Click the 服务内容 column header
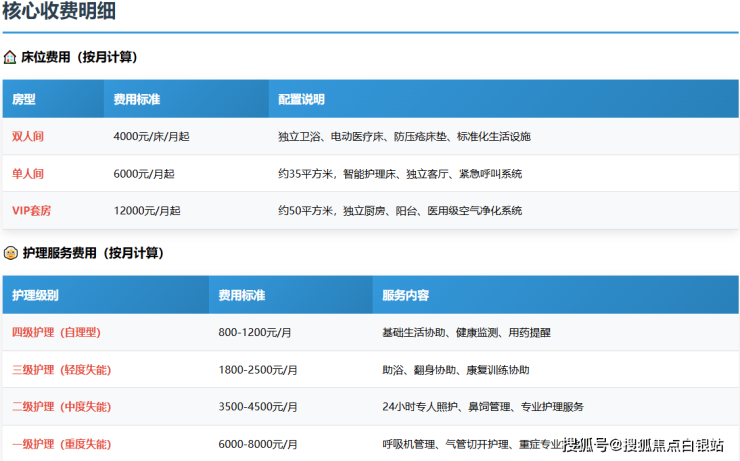The height and width of the screenshot is (461, 740). pos(406,296)
